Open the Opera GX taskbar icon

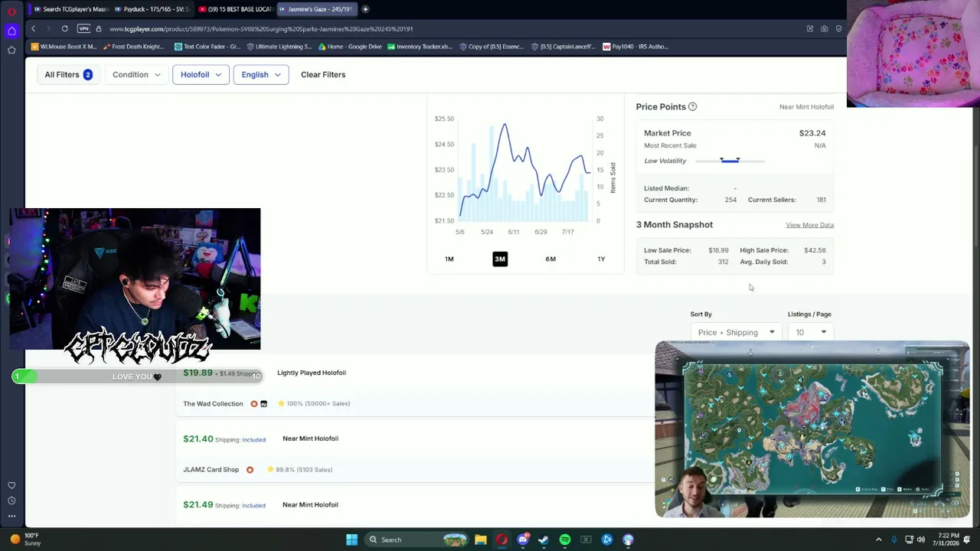(501, 540)
